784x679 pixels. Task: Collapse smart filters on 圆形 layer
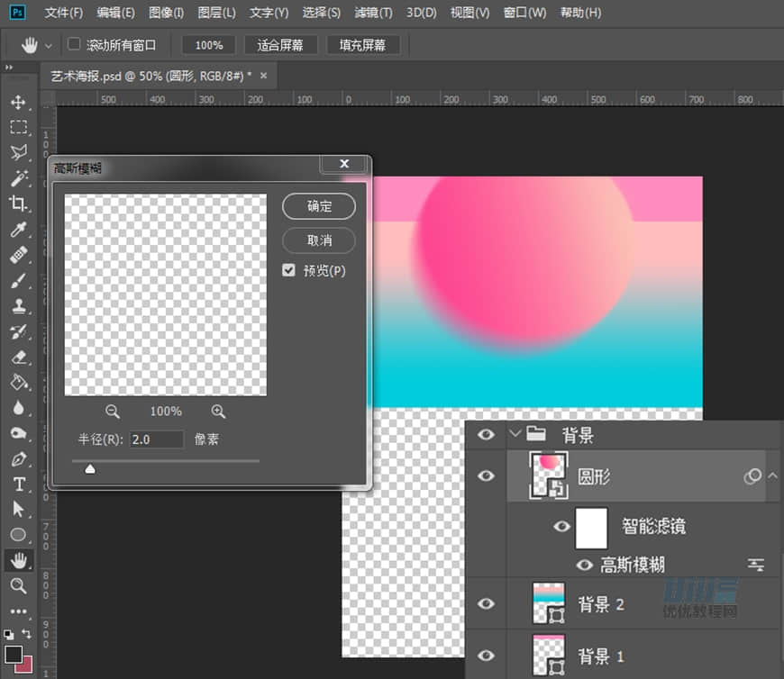(x=772, y=475)
